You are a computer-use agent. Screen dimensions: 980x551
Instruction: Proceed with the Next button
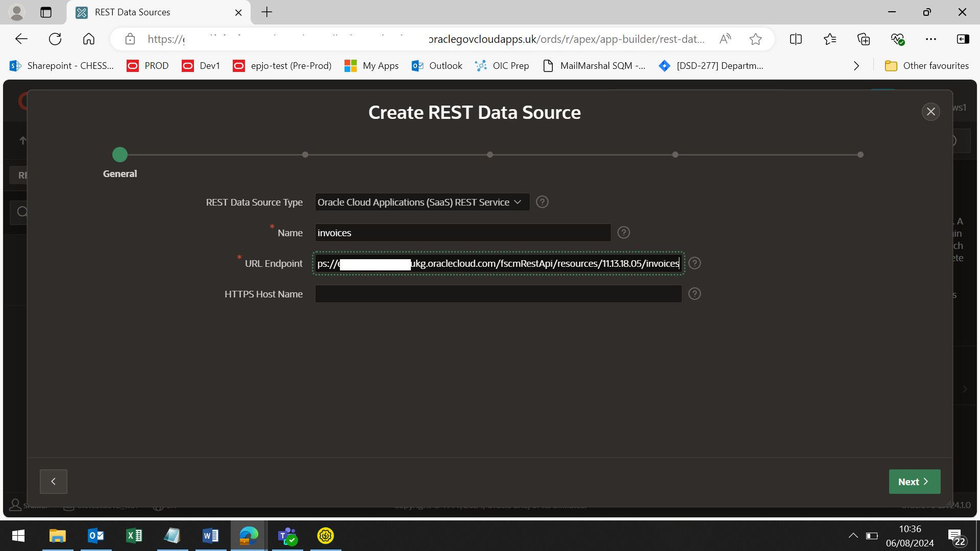coord(914,482)
